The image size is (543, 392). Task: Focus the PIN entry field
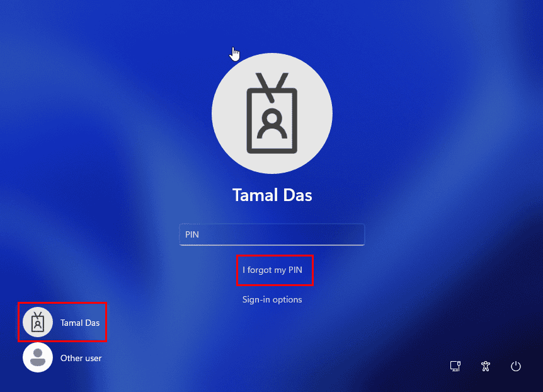click(x=272, y=234)
